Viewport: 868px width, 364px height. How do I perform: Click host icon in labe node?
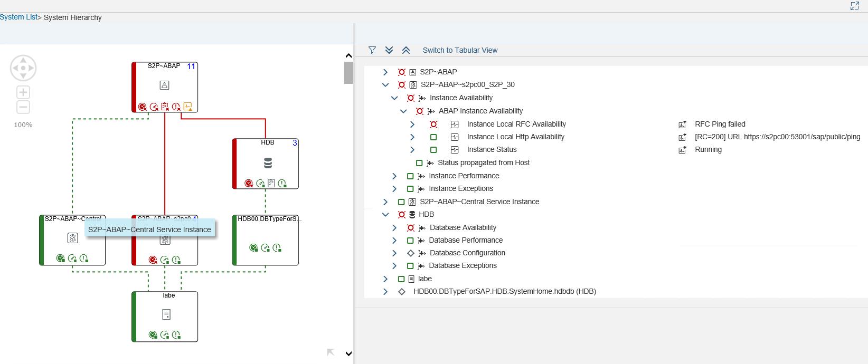(x=166, y=314)
